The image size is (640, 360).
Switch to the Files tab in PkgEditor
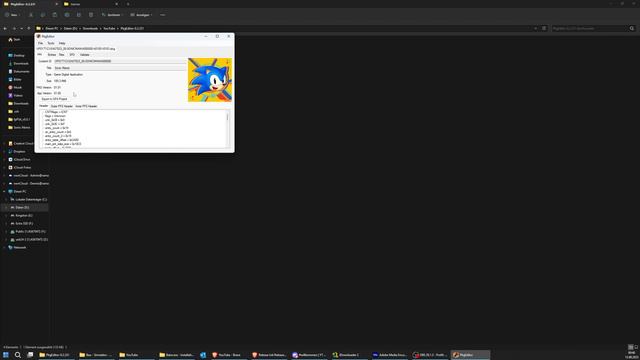tap(62, 54)
